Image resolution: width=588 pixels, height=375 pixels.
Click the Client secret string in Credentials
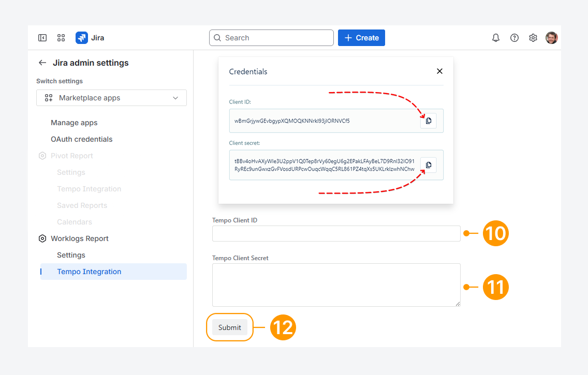click(325, 165)
